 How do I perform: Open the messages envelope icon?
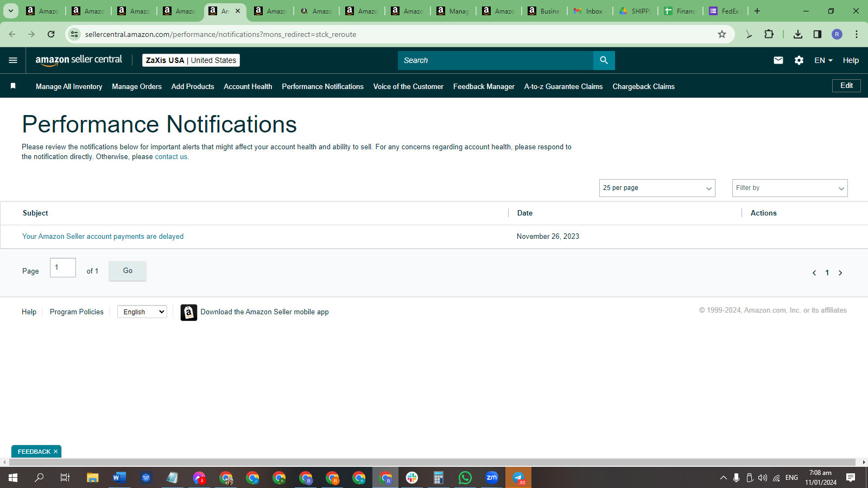click(778, 60)
